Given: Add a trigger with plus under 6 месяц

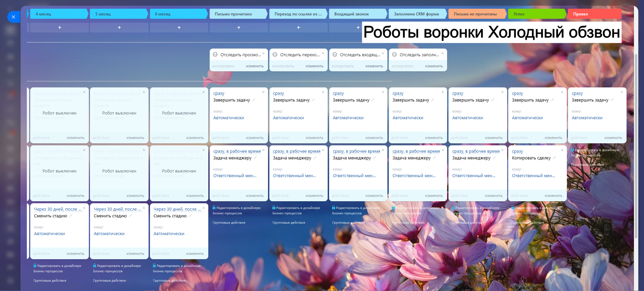Looking at the screenshot, I should click(179, 27).
